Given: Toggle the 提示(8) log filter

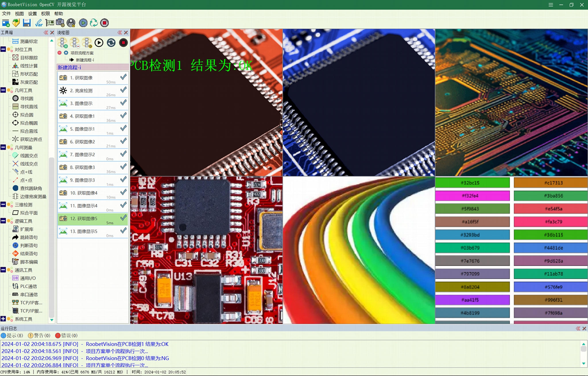Looking at the screenshot, I should click(12, 335).
